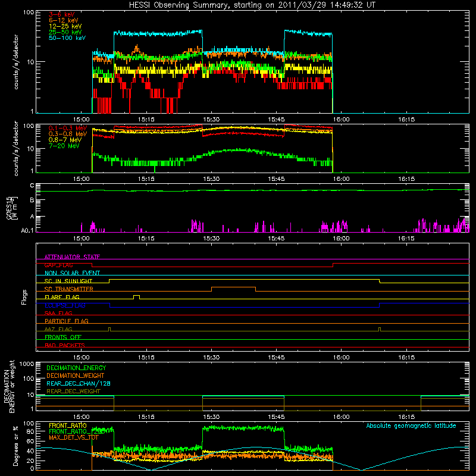
Task: Click the GOES15 axis label
Action: [x=10, y=208]
